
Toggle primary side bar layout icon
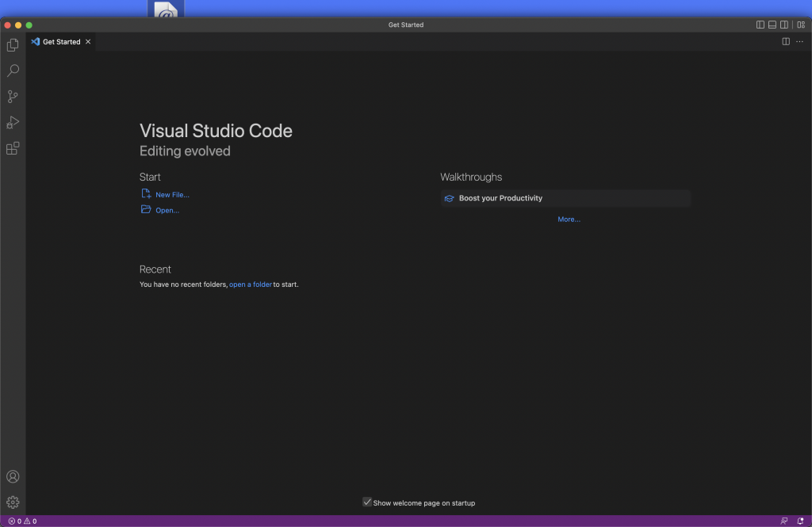pyautogui.click(x=760, y=25)
